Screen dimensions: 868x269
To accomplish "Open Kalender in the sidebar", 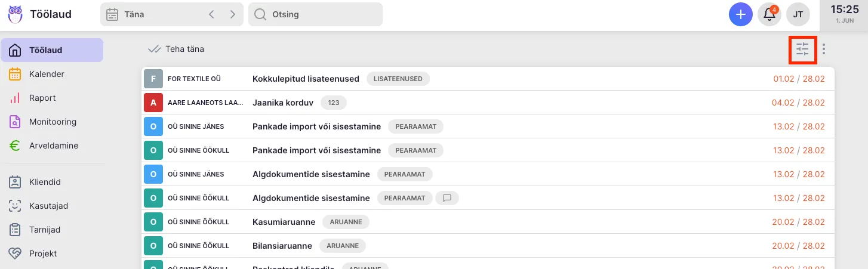I will click(x=47, y=74).
